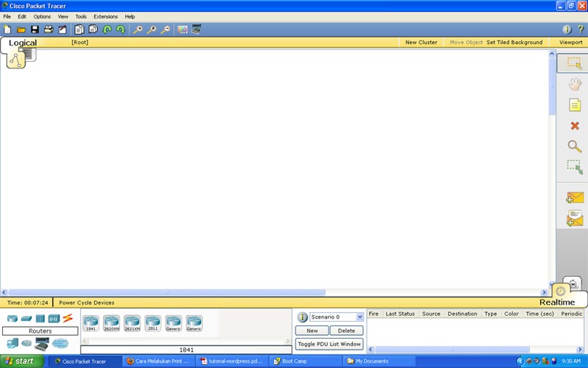
Task: Pick the 1841 router device
Action: pyautogui.click(x=90, y=323)
